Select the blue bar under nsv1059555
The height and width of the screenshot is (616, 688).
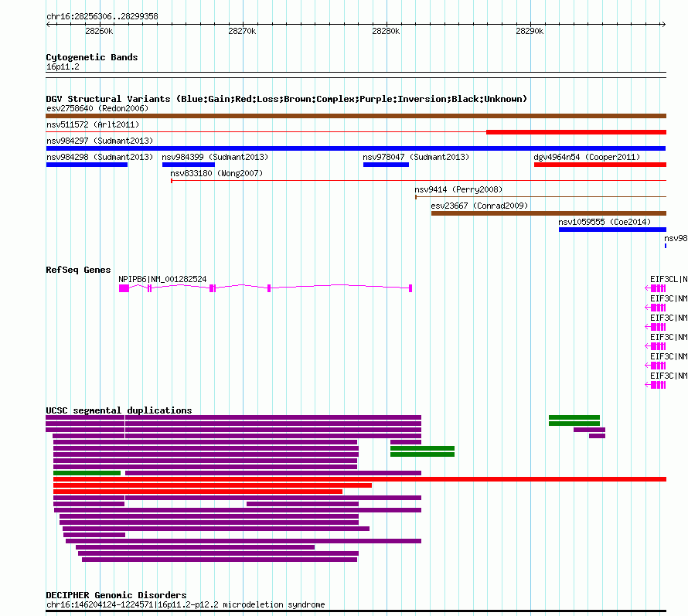point(612,230)
